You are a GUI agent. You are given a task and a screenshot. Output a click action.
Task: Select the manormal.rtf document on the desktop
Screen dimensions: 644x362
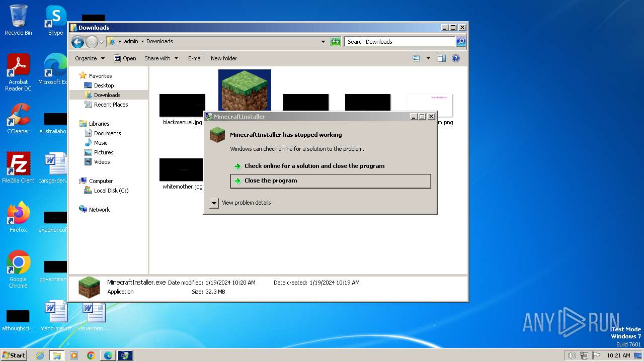point(55,316)
